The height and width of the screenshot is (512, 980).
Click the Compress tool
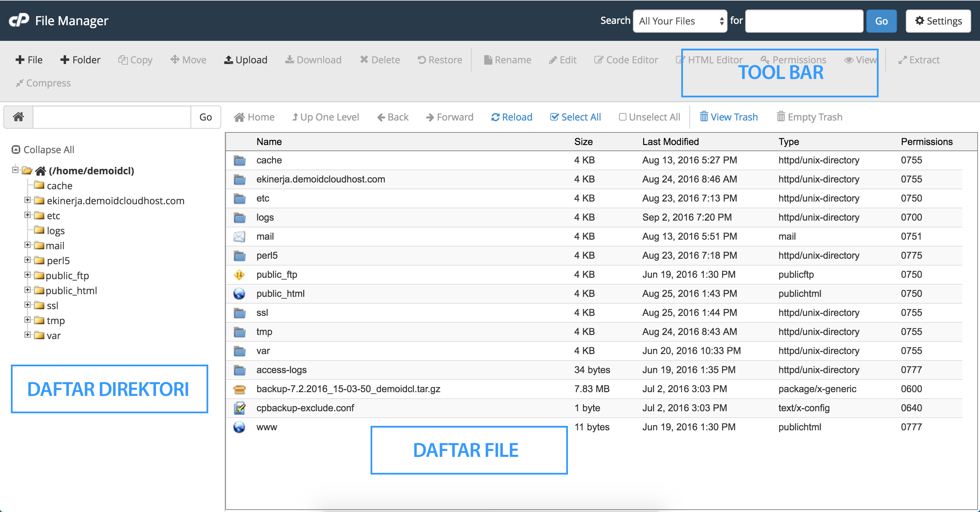click(x=43, y=83)
